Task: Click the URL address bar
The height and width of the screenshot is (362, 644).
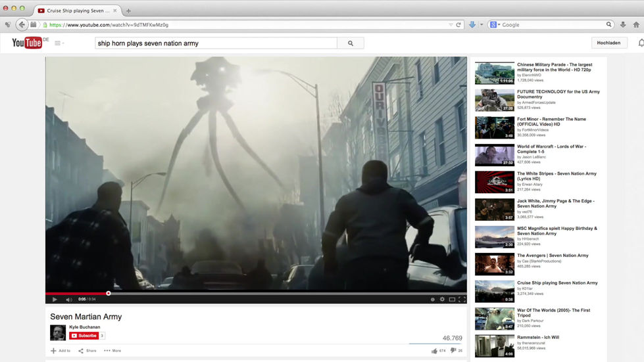Action: coord(247,24)
